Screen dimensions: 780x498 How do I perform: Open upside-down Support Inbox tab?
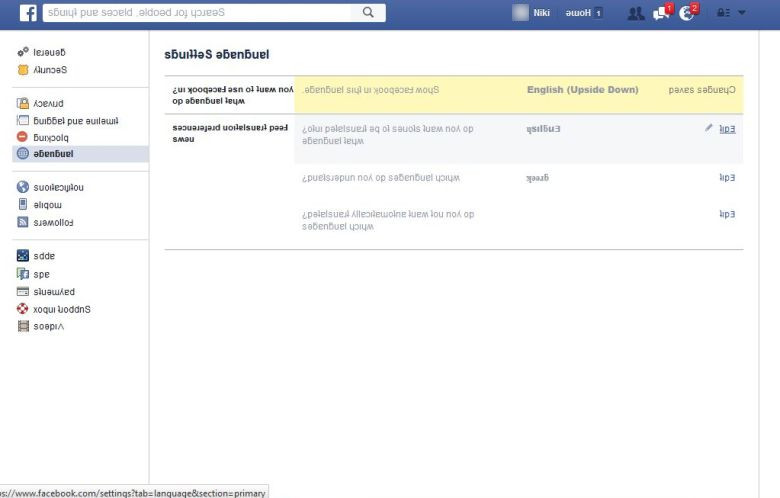[62, 309]
